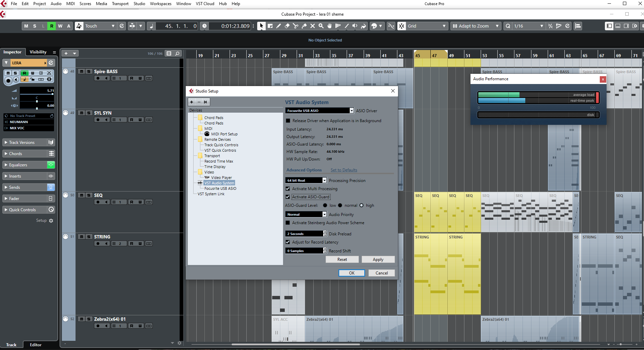Select the Line tool
Image resolution: width=644 pixels, height=350 pixels.
(347, 26)
